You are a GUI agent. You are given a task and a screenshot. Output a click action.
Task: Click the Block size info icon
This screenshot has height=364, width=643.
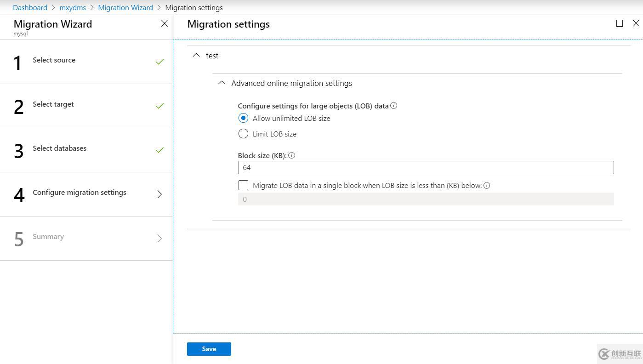pyautogui.click(x=292, y=155)
